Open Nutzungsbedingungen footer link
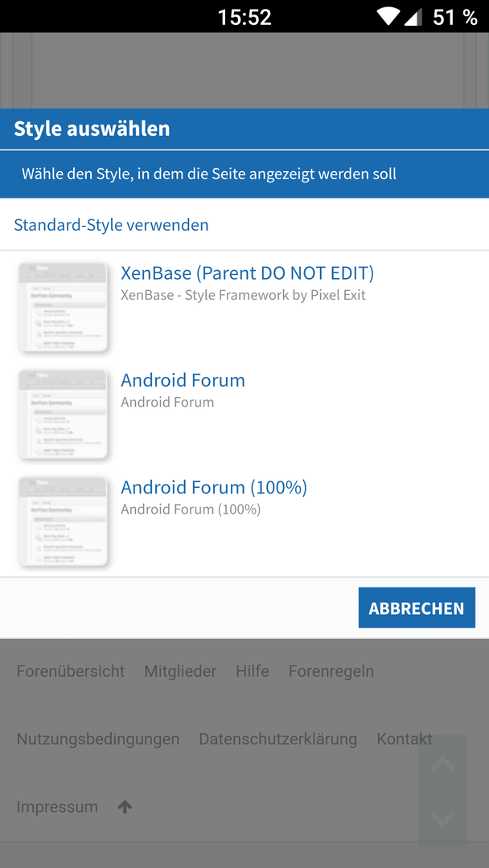The width and height of the screenshot is (489, 868). click(x=98, y=739)
